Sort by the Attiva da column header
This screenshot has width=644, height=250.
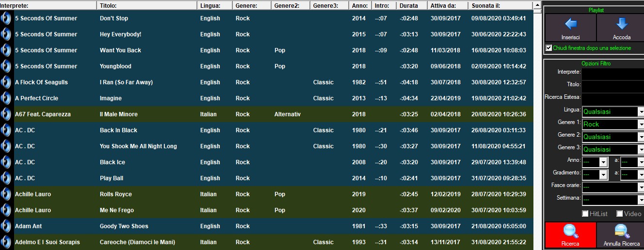click(x=448, y=5)
